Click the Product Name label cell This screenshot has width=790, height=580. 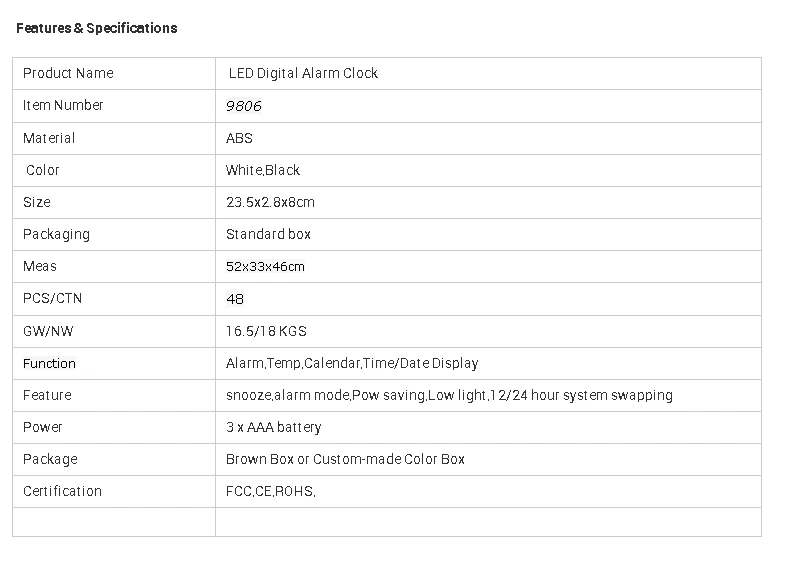tap(68, 73)
